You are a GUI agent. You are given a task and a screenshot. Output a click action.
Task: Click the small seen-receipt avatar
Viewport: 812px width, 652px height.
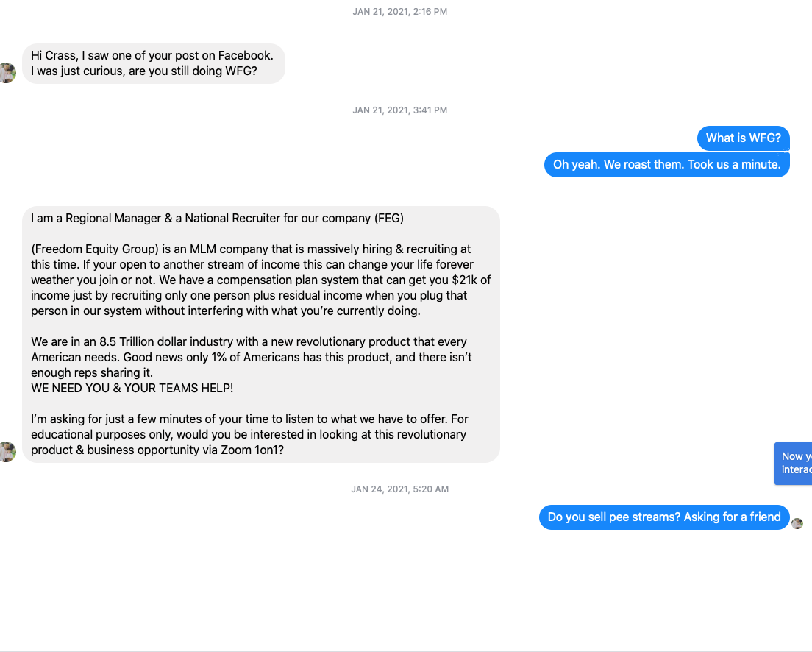pos(797,523)
